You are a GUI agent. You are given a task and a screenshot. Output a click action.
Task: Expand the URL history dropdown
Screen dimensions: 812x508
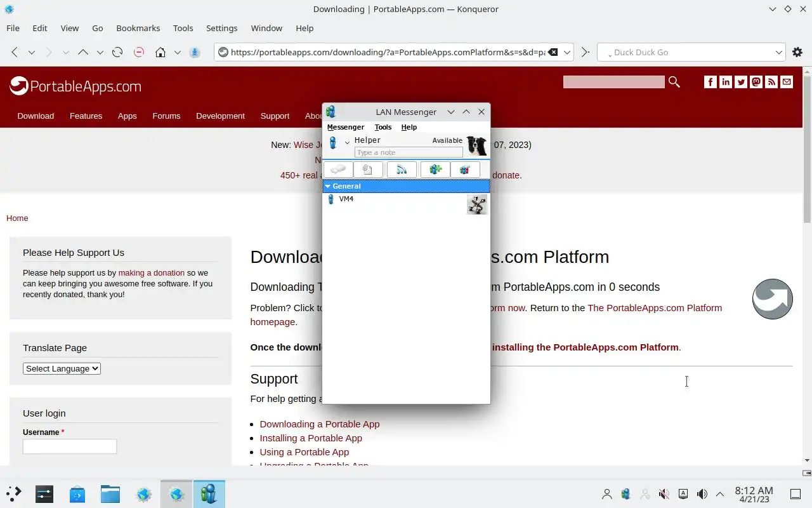pos(567,52)
